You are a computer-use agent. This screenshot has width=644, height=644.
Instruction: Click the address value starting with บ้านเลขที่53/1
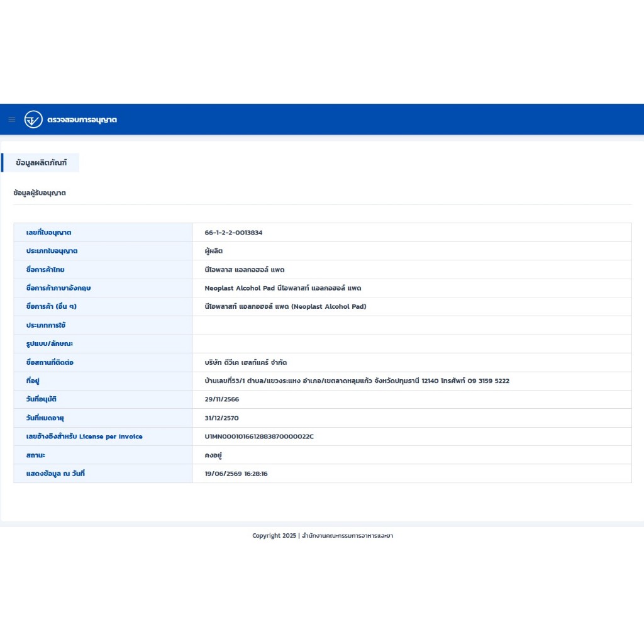(x=357, y=380)
